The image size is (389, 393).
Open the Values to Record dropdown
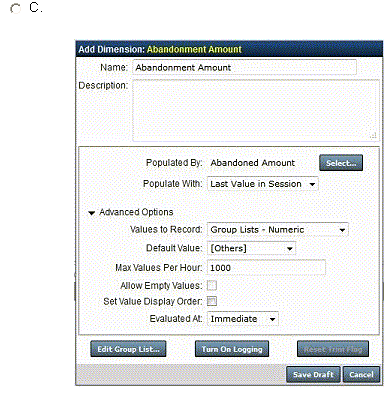[x=278, y=230]
